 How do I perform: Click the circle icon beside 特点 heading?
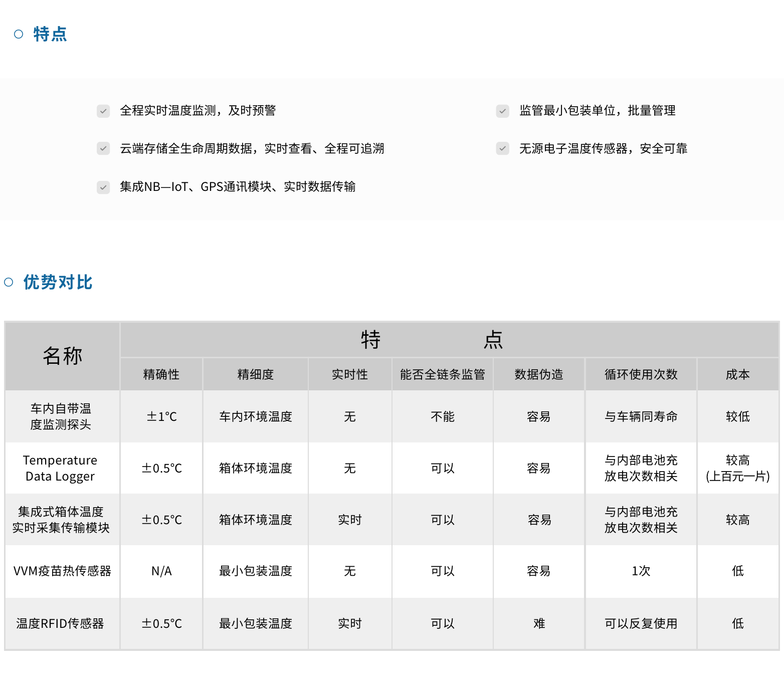[x=19, y=34]
